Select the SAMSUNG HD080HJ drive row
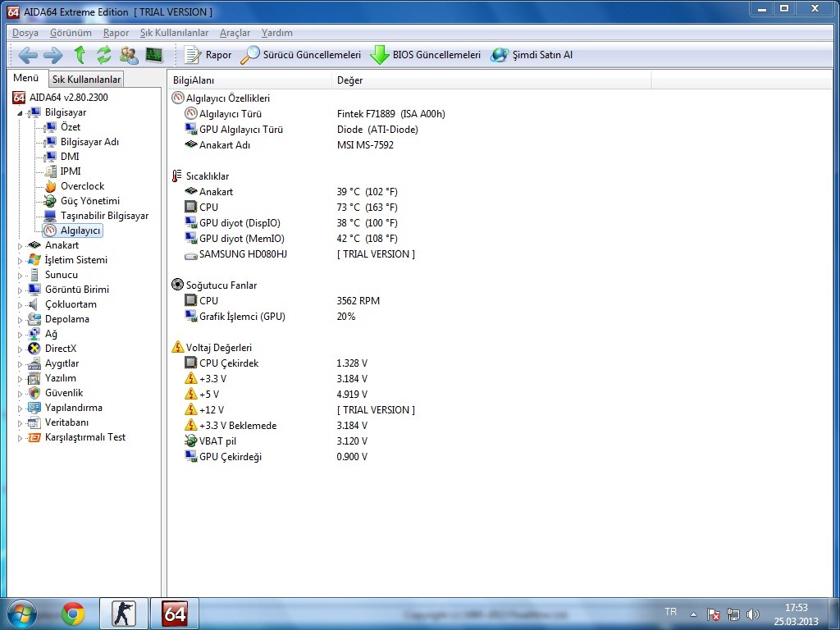 [299, 254]
